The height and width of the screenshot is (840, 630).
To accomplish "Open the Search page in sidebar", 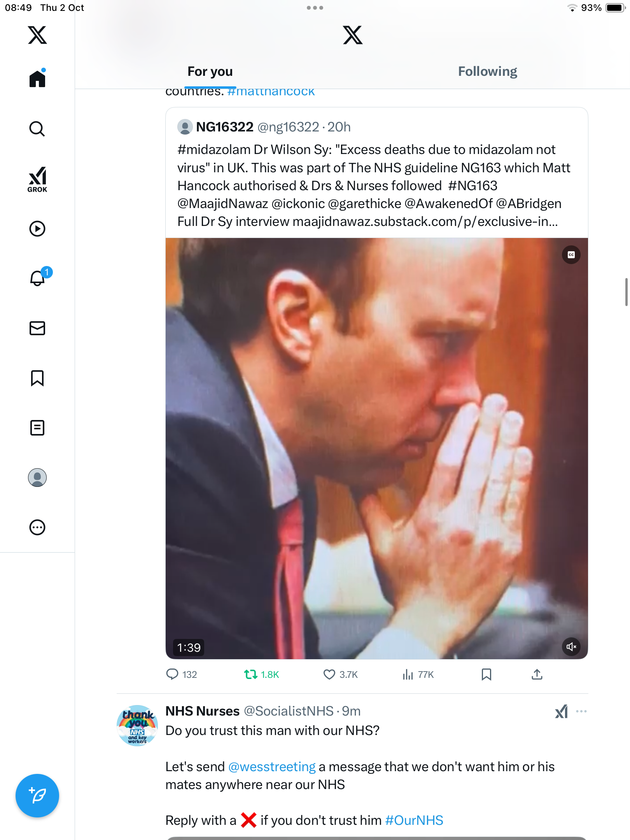I will (37, 129).
